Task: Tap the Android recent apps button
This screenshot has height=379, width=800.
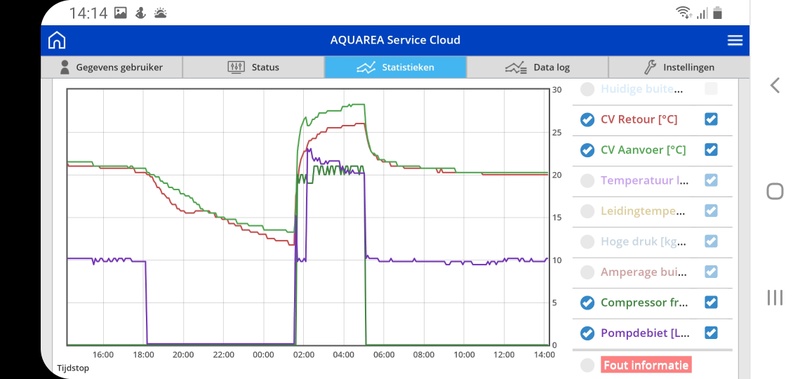Action: coord(774,298)
